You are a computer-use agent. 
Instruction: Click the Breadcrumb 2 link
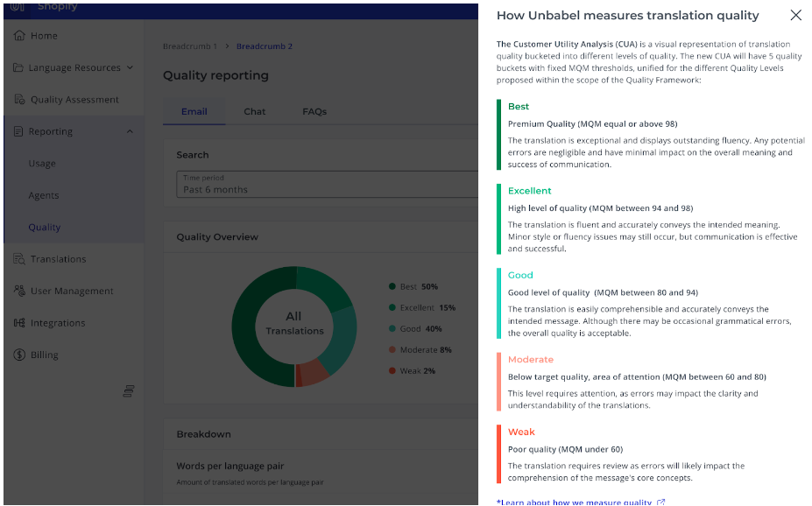pos(265,46)
